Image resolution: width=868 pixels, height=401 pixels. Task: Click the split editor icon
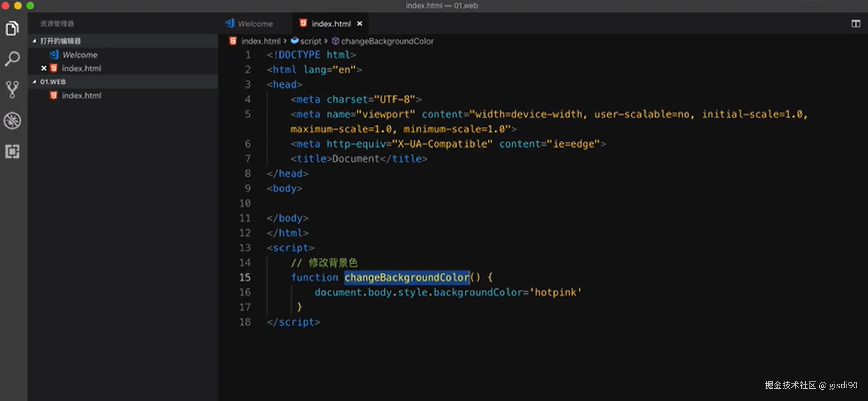(x=856, y=23)
